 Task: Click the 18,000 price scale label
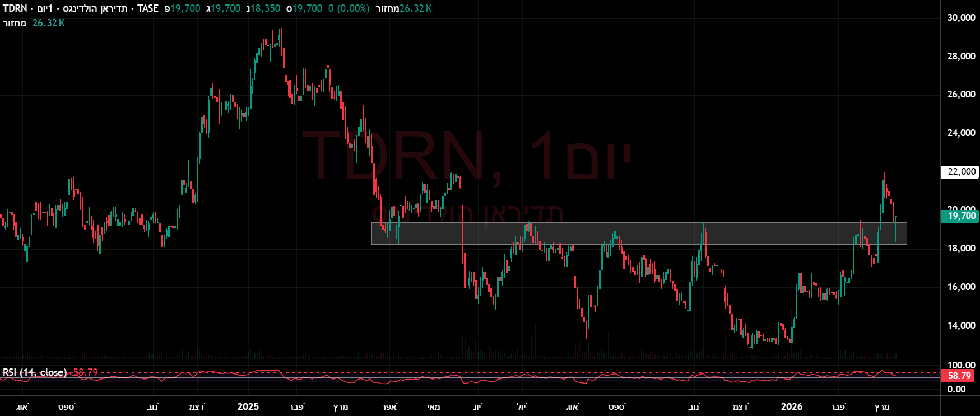(961, 248)
